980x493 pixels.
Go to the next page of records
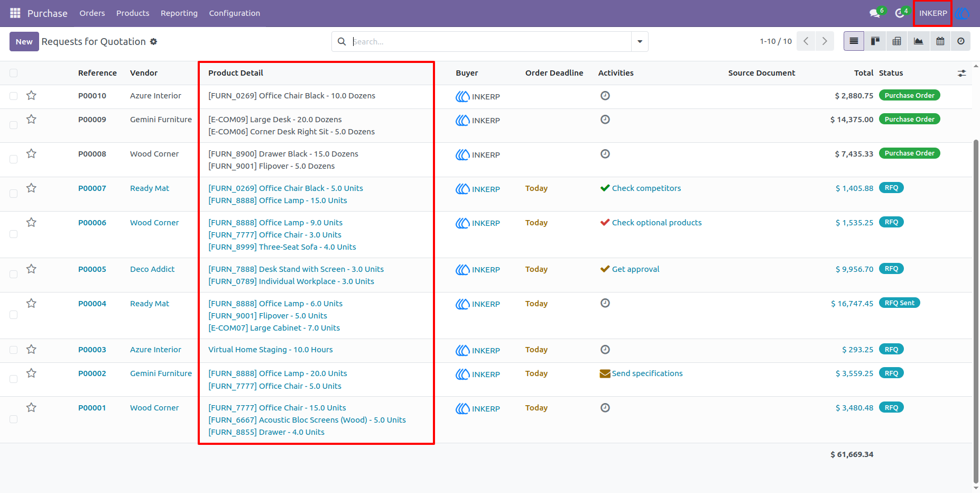point(825,41)
